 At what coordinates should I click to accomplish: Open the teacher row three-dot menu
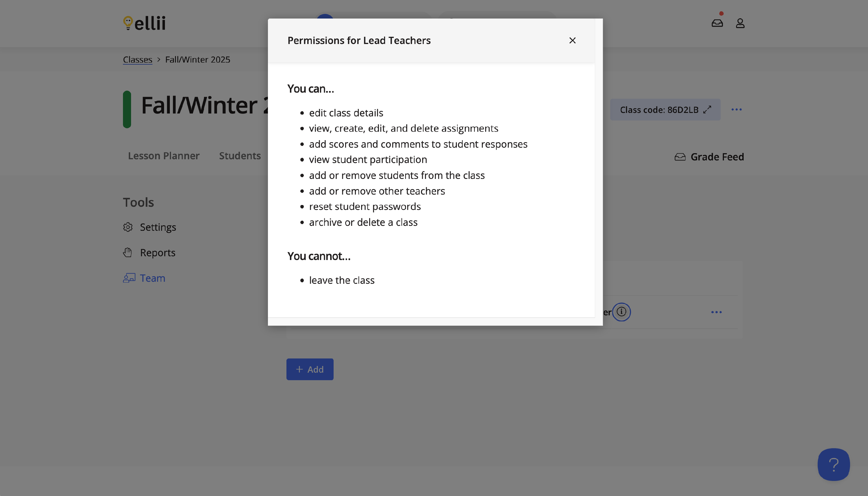tap(716, 312)
